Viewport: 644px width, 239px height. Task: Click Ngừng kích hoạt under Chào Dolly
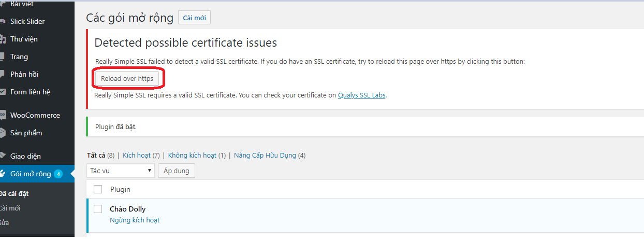(x=135, y=220)
